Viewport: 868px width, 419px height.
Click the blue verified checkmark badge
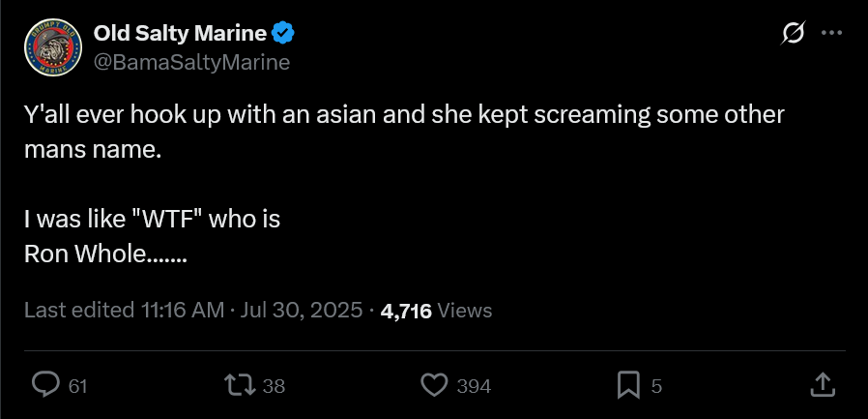coord(283,33)
